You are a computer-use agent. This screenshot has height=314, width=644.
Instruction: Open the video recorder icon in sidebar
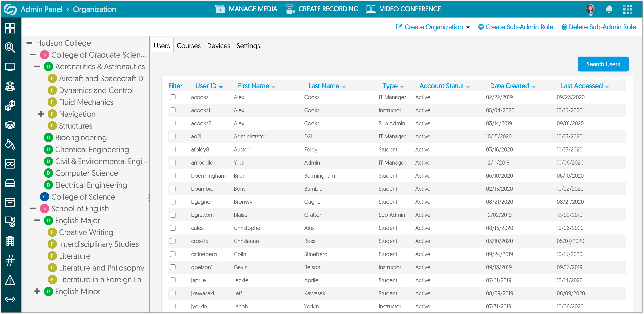click(x=10, y=221)
